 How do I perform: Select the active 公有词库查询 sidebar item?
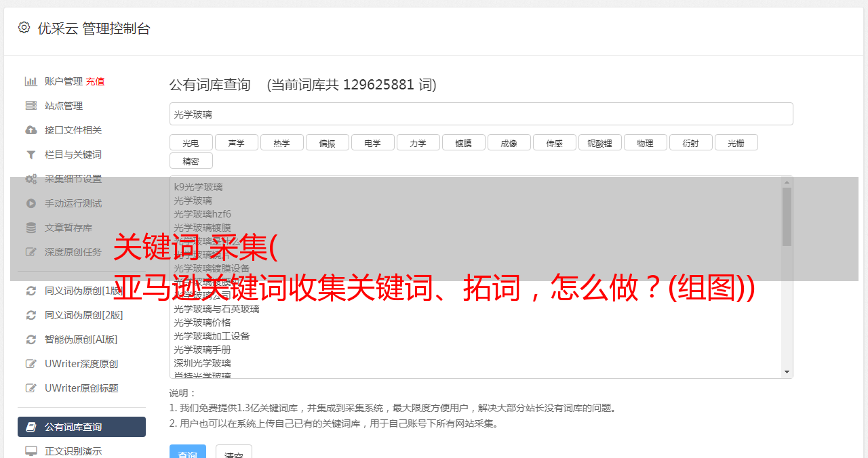pos(81,427)
